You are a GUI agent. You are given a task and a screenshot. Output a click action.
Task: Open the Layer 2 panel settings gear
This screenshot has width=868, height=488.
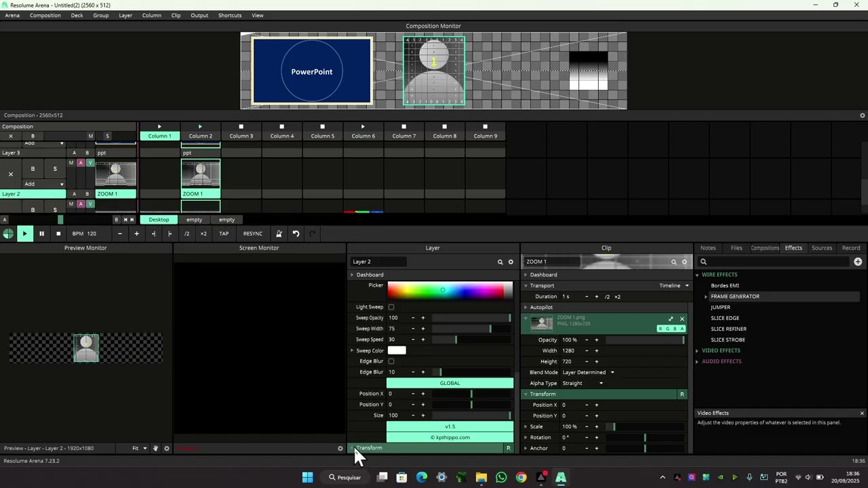[x=511, y=262]
